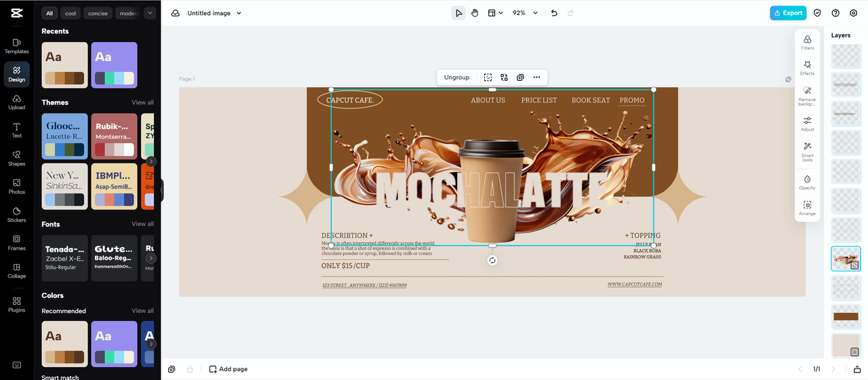Apply the Rubik Montserrat theme card
868x380 pixels.
click(114, 136)
